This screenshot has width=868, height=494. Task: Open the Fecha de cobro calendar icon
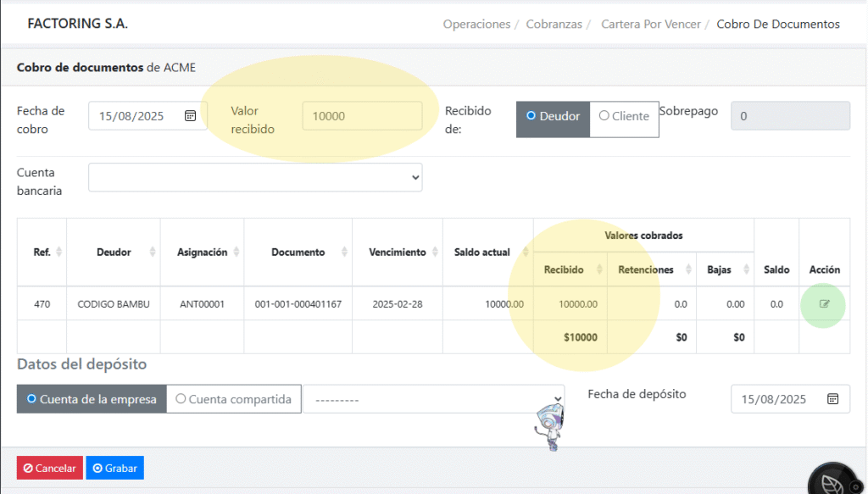191,116
